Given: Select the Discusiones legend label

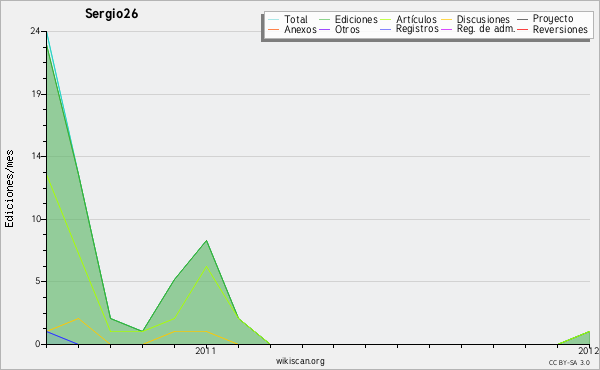Looking at the screenshot, I should pyautogui.click(x=483, y=19).
